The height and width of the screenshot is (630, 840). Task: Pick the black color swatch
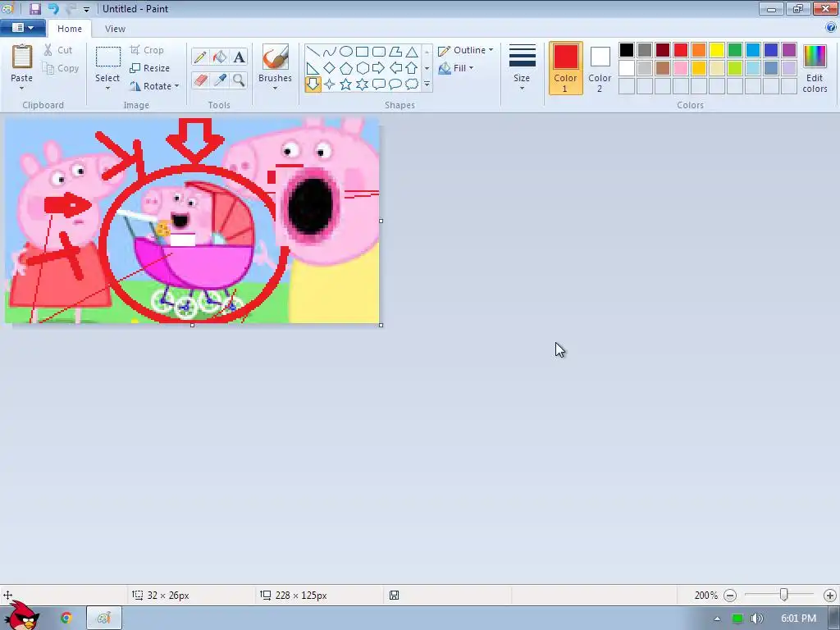(626, 50)
